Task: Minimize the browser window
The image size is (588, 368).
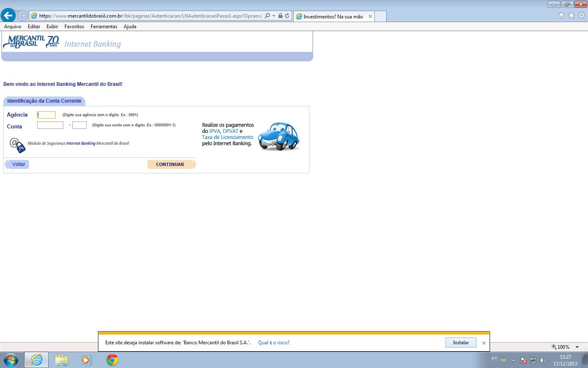Action: coord(554,4)
